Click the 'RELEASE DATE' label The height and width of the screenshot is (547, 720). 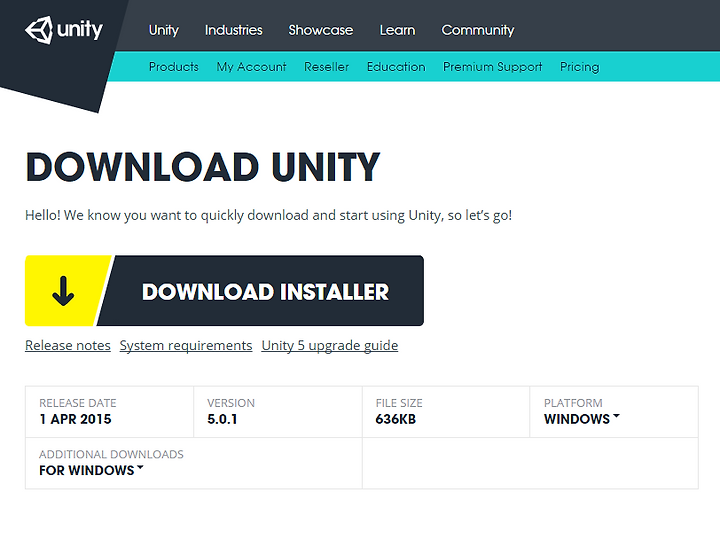(x=78, y=403)
